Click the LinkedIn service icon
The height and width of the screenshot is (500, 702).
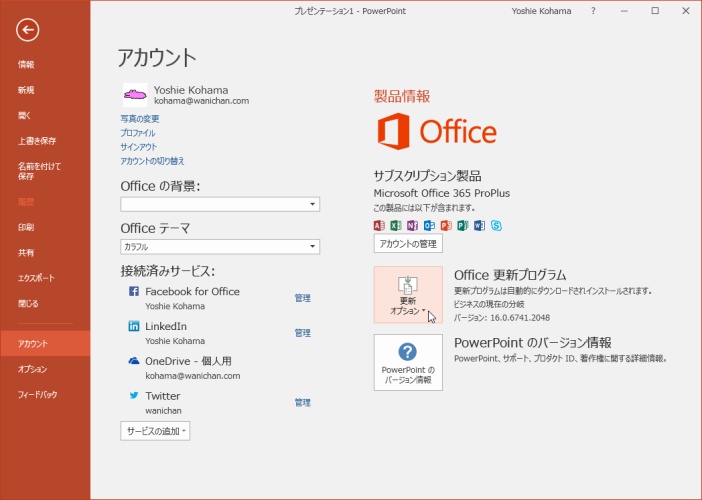[133, 326]
